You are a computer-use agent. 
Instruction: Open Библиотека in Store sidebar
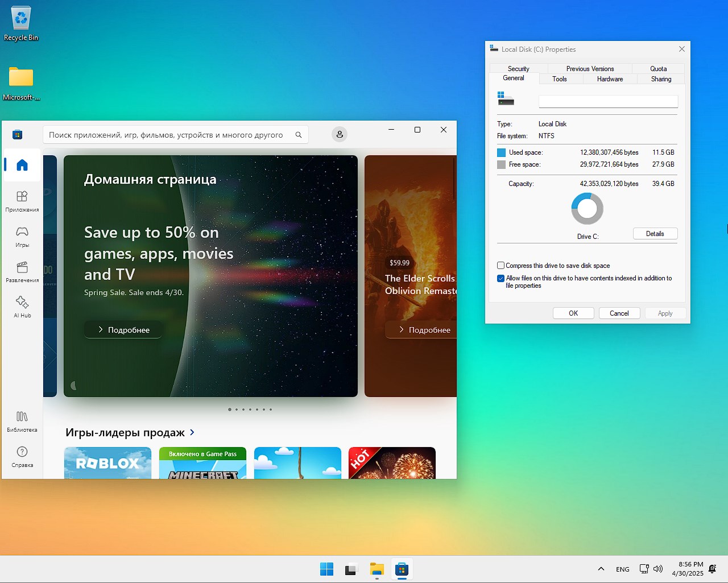tap(22, 421)
